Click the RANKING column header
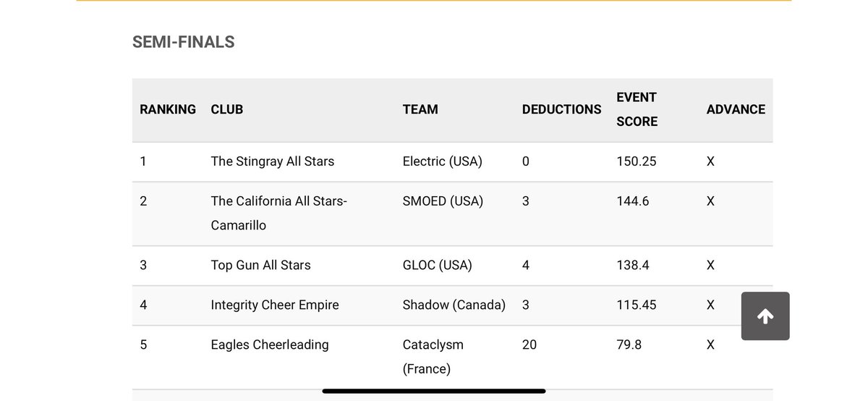Image resolution: width=868 pixels, height=401 pixels. coord(168,109)
